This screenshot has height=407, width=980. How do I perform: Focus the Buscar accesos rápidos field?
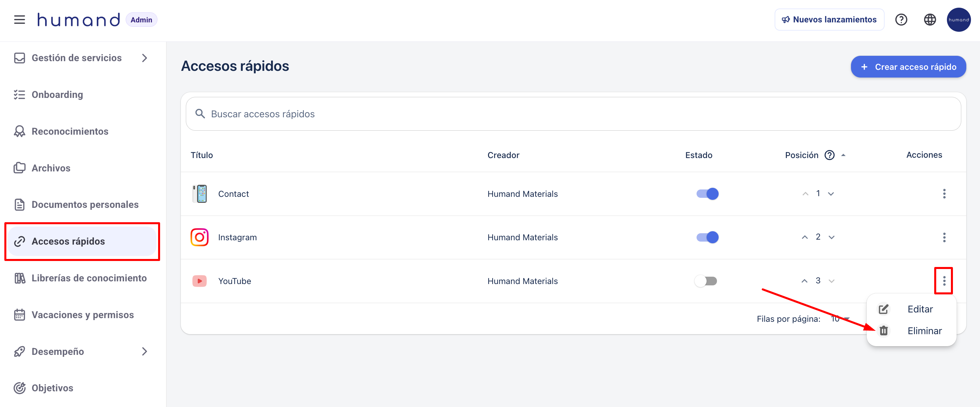pos(573,114)
